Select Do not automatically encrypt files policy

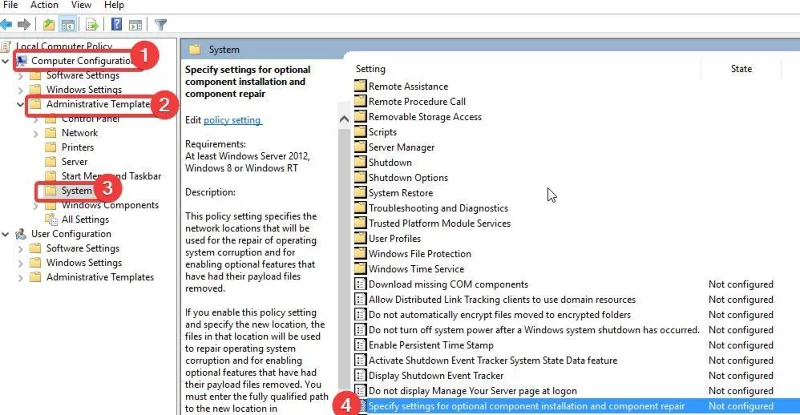499,315
